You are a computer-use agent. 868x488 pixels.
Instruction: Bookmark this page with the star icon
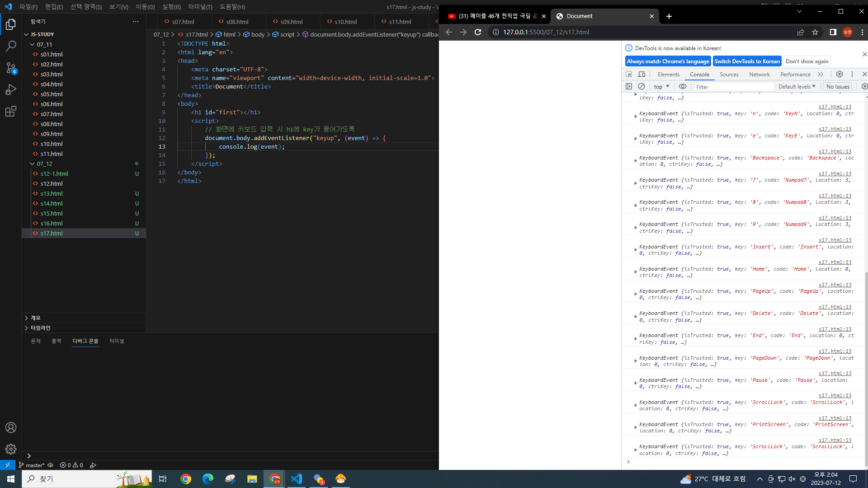coord(815,32)
